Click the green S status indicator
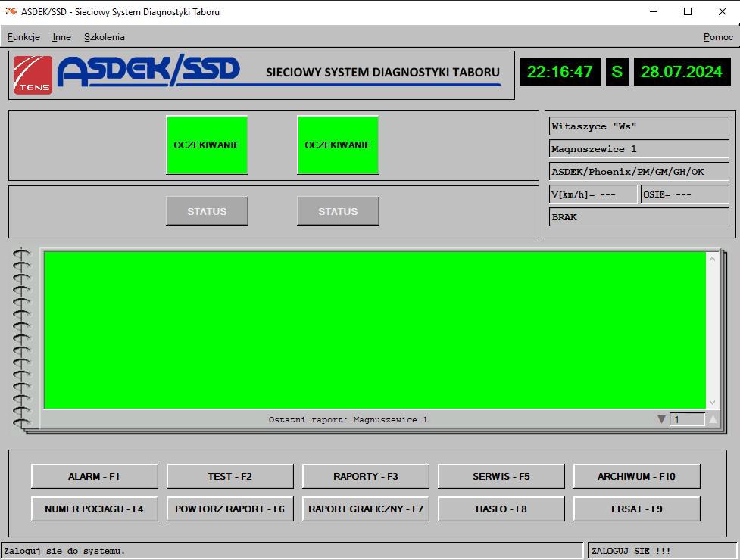The height and width of the screenshot is (560, 740). point(617,72)
